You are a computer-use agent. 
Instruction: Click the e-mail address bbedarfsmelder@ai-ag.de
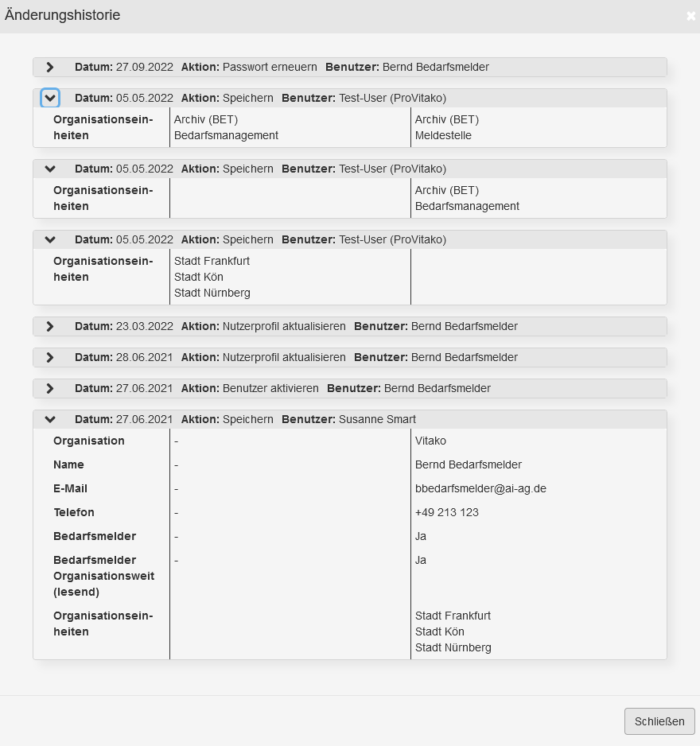[480, 488]
